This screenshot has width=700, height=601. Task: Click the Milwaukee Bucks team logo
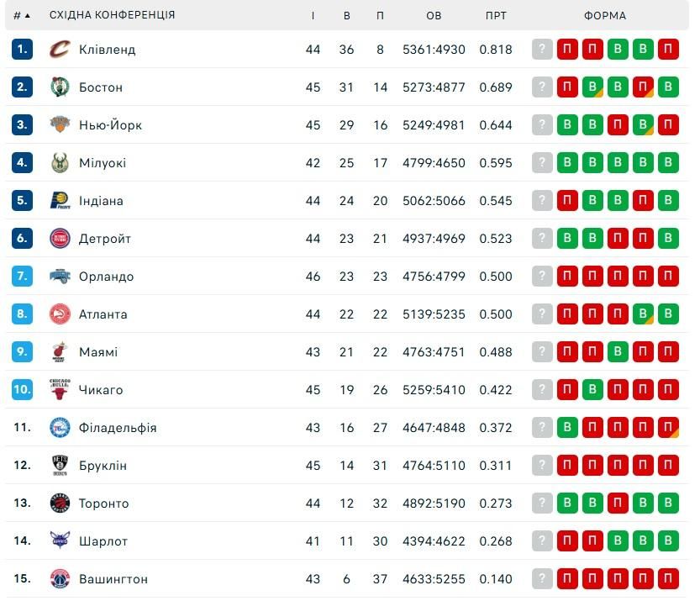tap(59, 163)
